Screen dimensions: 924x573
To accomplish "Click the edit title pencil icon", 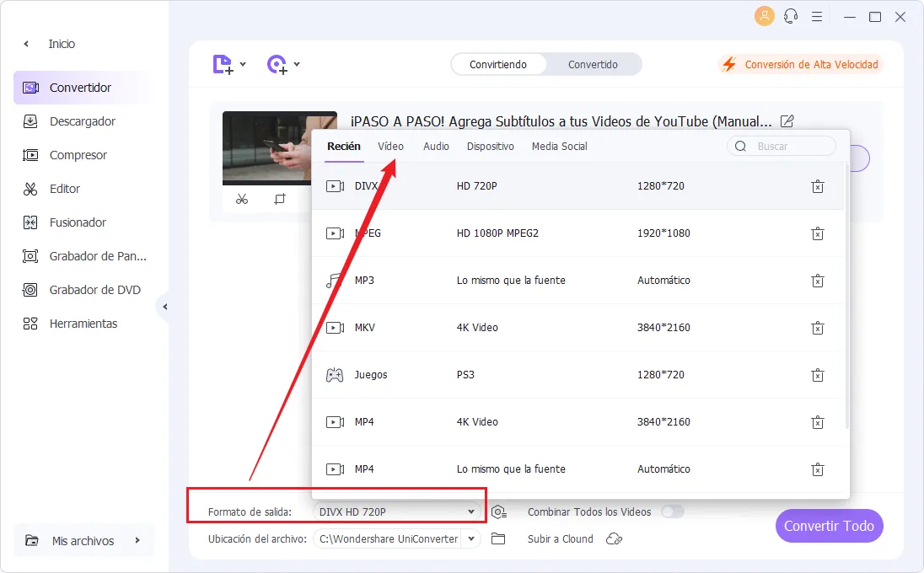I will coord(787,121).
